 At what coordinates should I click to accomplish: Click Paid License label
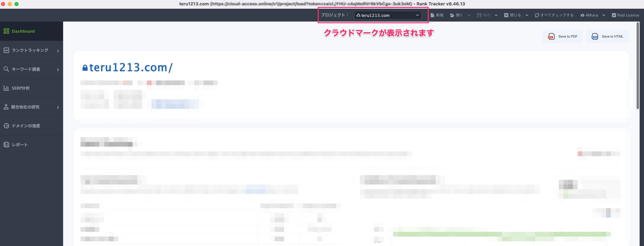pos(628,15)
